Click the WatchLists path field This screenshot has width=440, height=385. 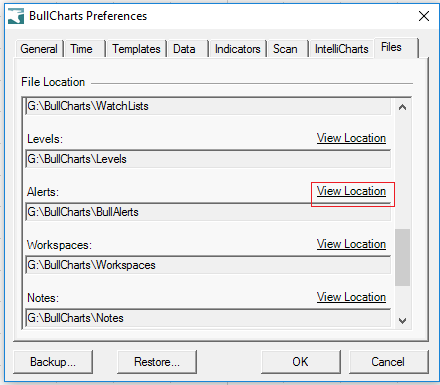[x=208, y=106]
